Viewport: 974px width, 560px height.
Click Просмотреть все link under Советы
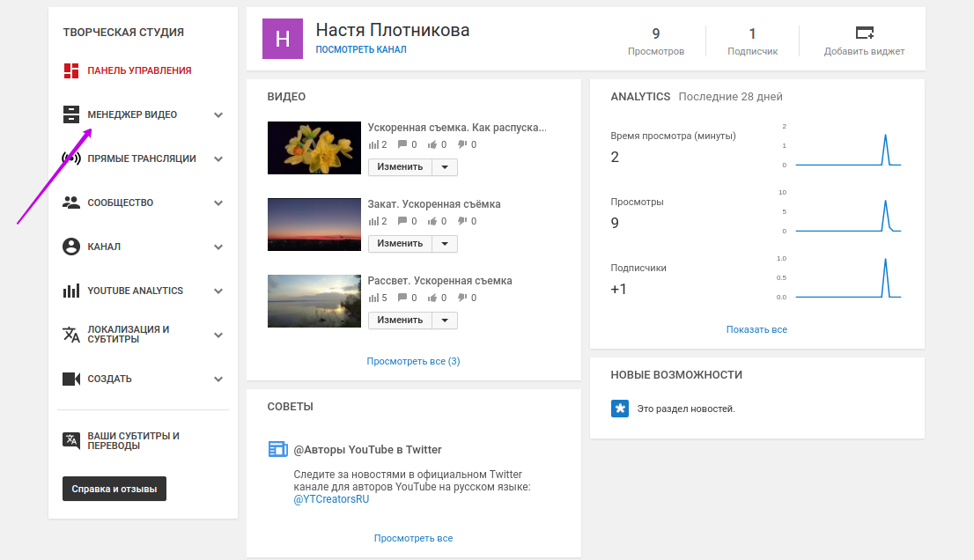tap(413, 538)
